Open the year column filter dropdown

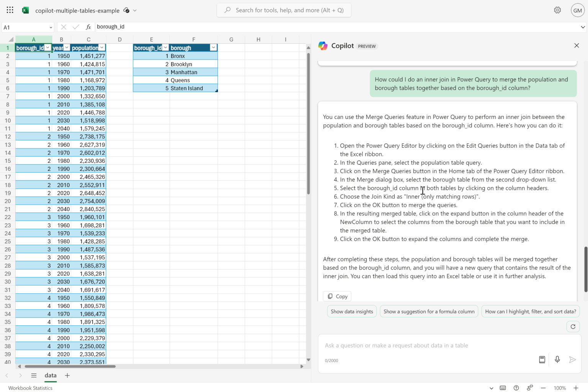pos(67,47)
